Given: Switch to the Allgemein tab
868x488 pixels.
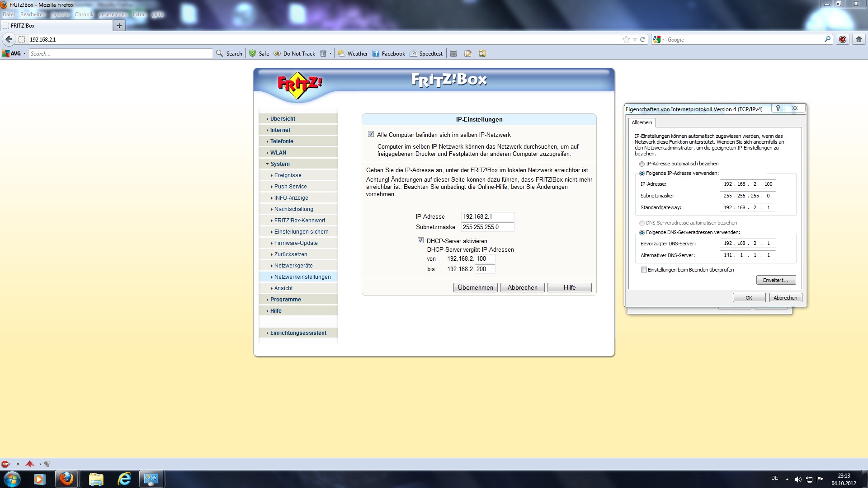Looking at the screenshot, I should click(x=642, y=122).
